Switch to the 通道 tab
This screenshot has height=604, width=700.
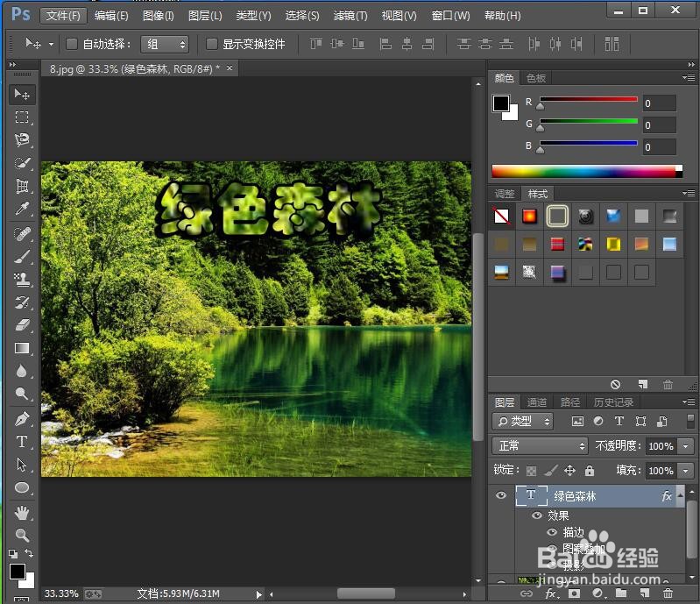click(x=536, y=402)
